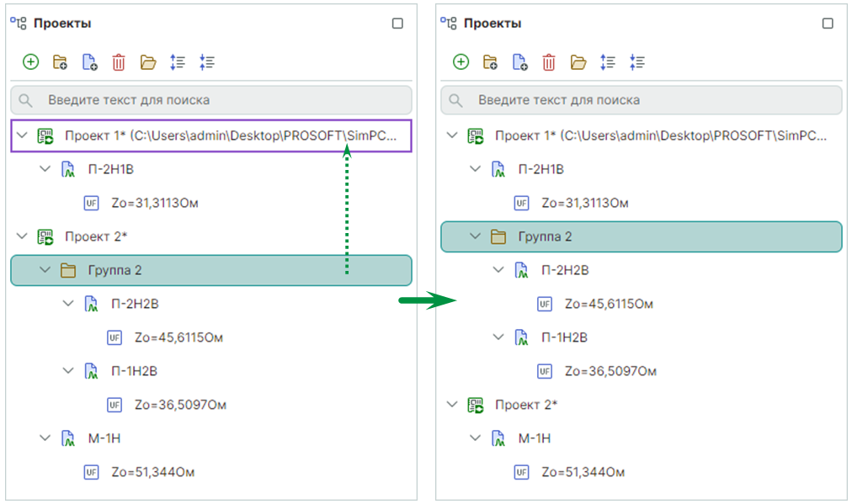Click open folder icon in right panel toolbar
Viewport: 852px width, 504px height.
578,61
